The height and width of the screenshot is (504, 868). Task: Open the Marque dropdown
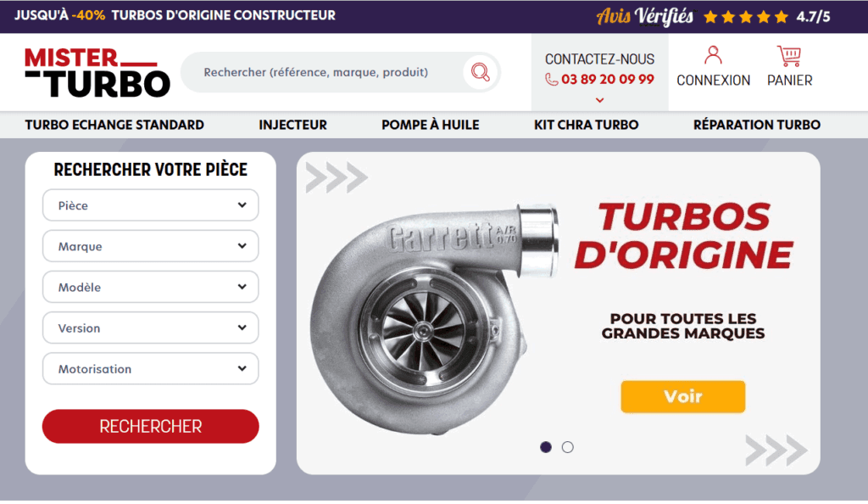click(151, 246)
